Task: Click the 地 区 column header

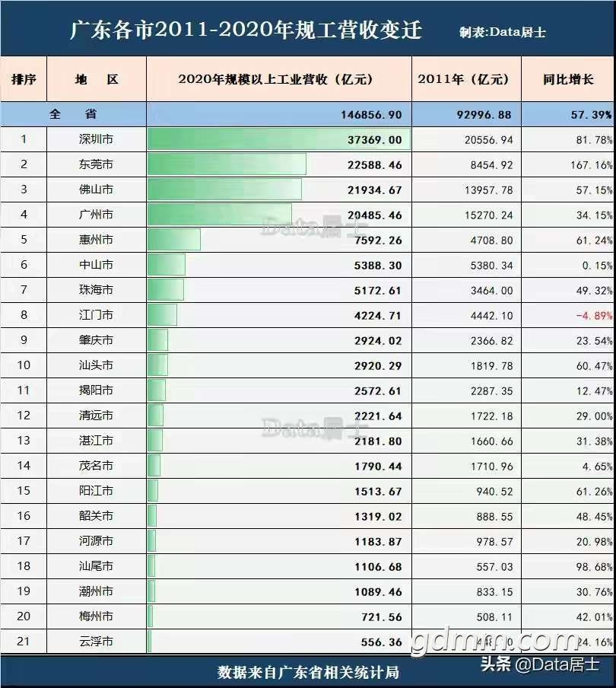Action: [97, 79]
